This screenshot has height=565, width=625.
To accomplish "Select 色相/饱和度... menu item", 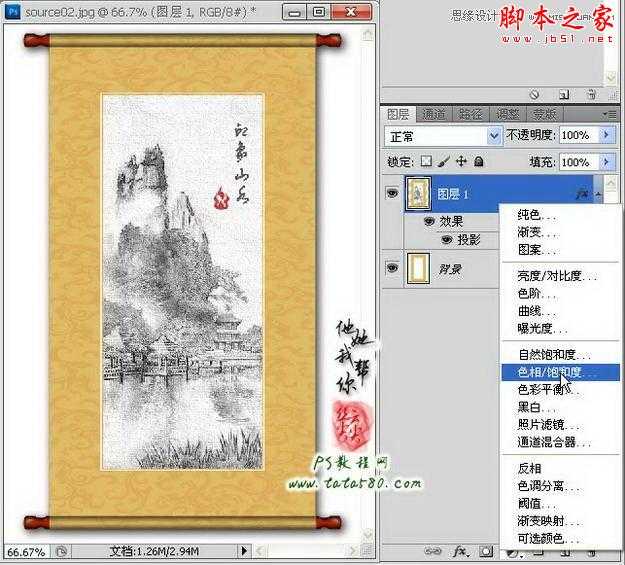I will point(560,372).
